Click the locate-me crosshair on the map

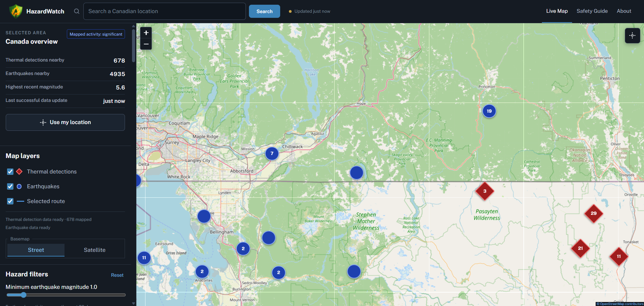(x=632, y=35)
